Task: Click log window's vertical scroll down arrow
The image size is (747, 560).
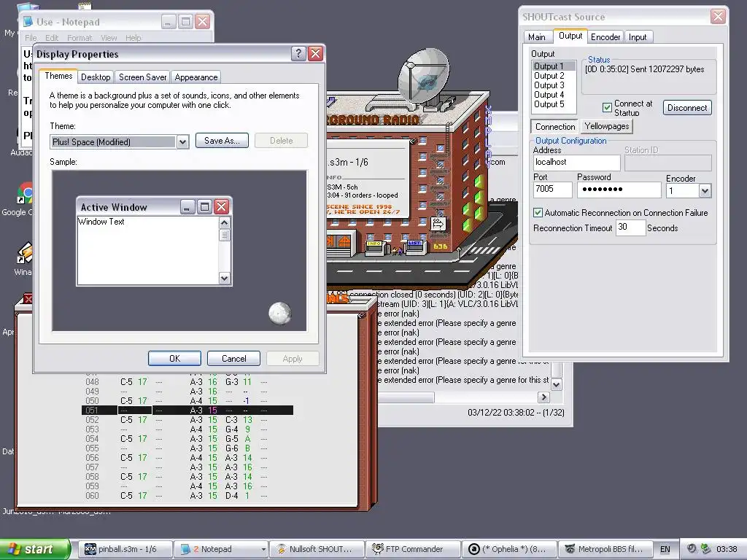Action: coord(556,384)
